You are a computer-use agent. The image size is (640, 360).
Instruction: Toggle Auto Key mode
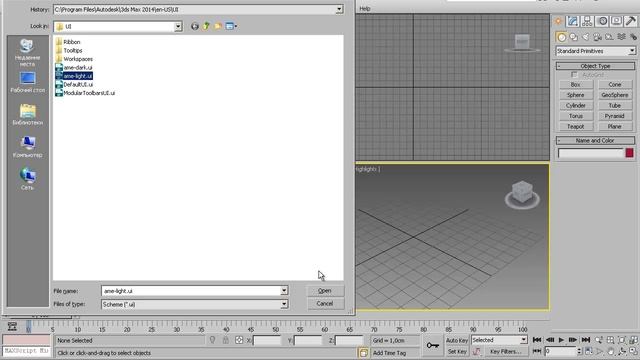[x=457, y=340]
